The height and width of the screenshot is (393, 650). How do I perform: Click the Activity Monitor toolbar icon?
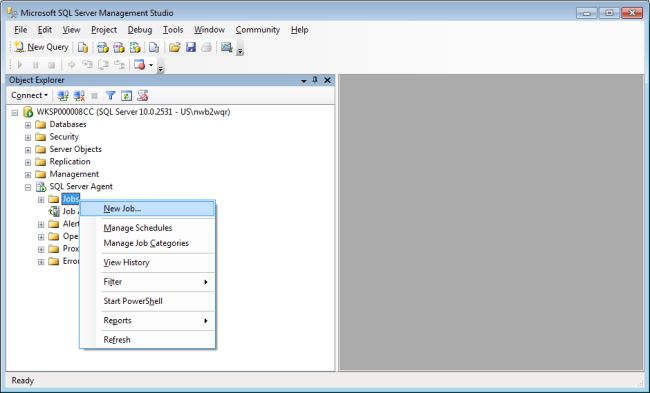226,48
